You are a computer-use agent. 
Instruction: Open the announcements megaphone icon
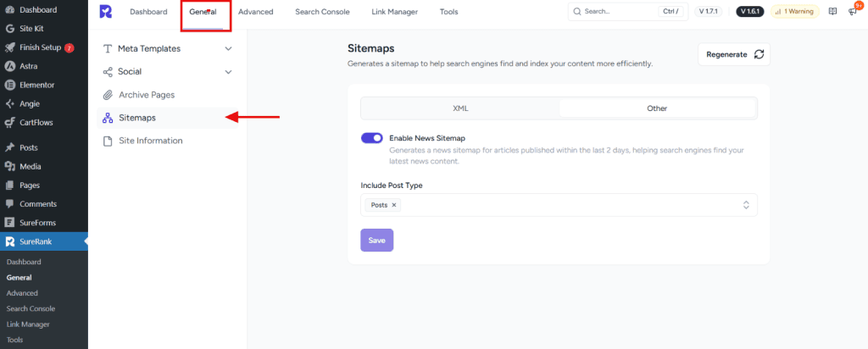pyautogui.click(x=852, y=12)
